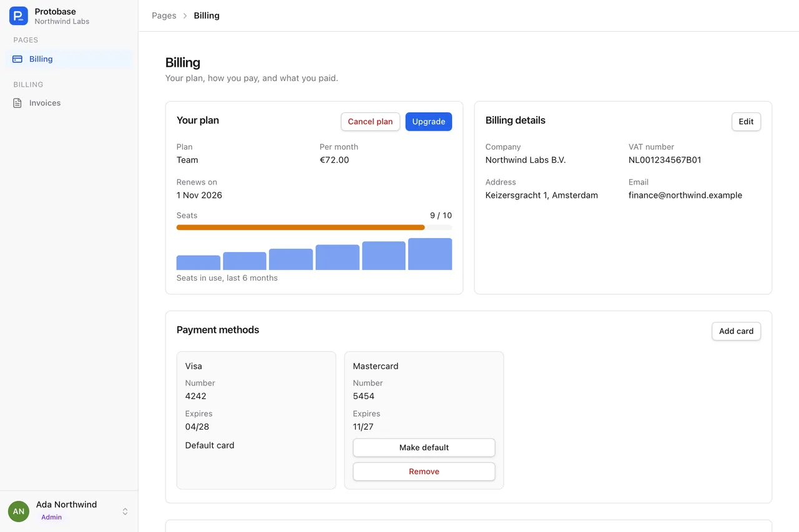The width and height of the screenshot is (799, 532).
Task: Click Billing in the breadcrumb
Action: 207,16
